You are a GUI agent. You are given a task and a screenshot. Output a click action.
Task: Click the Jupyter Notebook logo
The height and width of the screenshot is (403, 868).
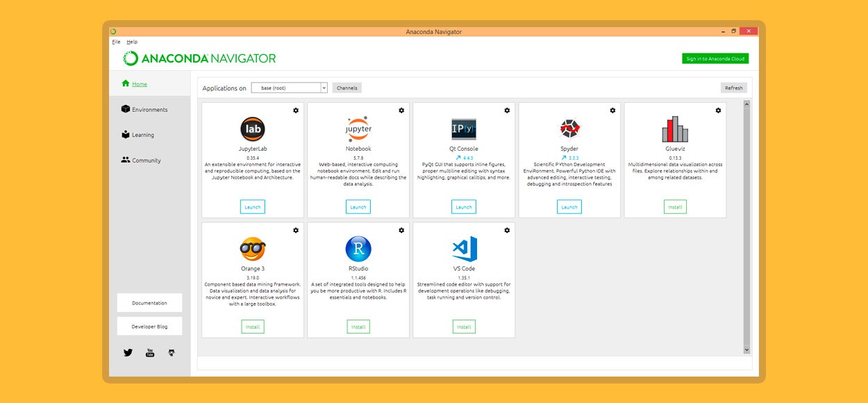coord(358,129)
